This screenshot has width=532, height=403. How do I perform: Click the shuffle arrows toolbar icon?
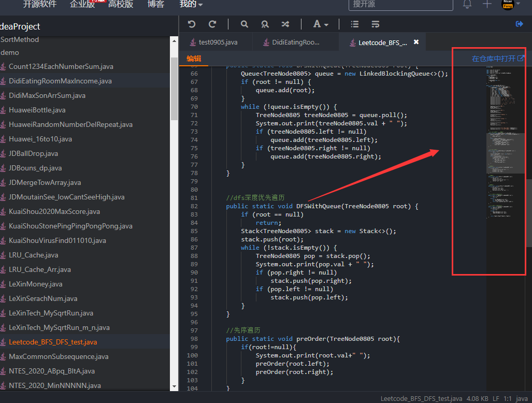point(285,24)
